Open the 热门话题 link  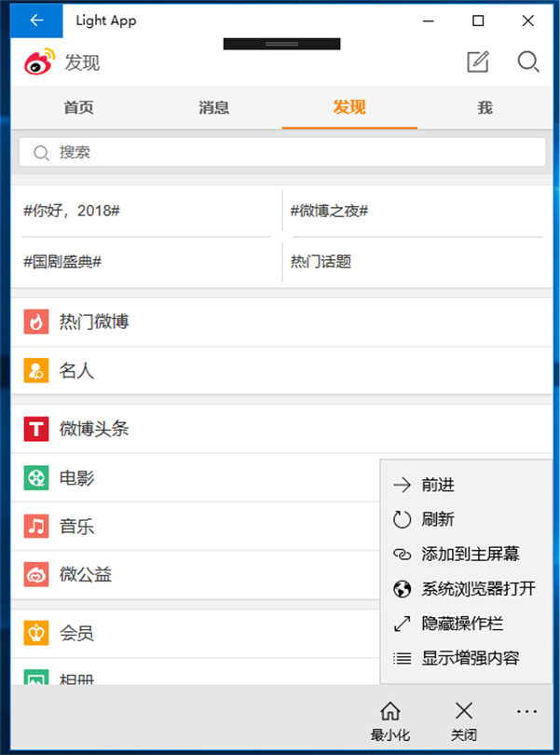(321, 262)
